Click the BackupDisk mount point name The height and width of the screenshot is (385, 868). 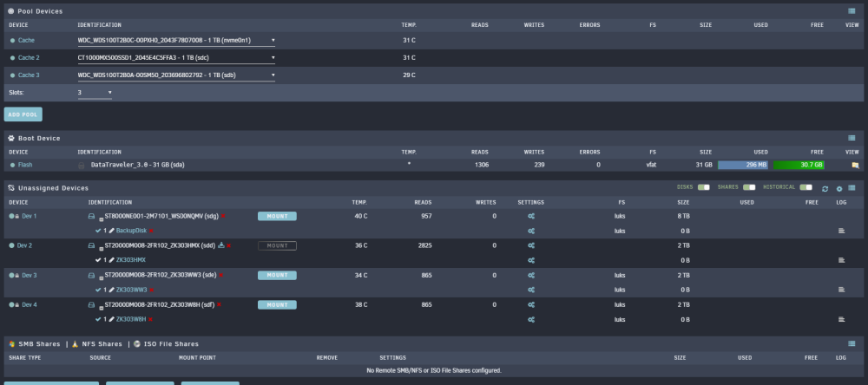[x=131, y=231]
